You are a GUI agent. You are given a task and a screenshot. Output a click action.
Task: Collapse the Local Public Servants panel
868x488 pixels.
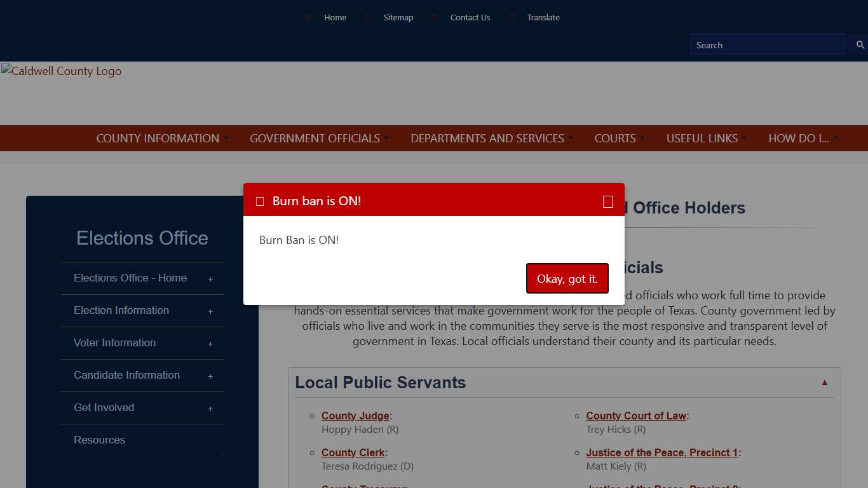824,382
